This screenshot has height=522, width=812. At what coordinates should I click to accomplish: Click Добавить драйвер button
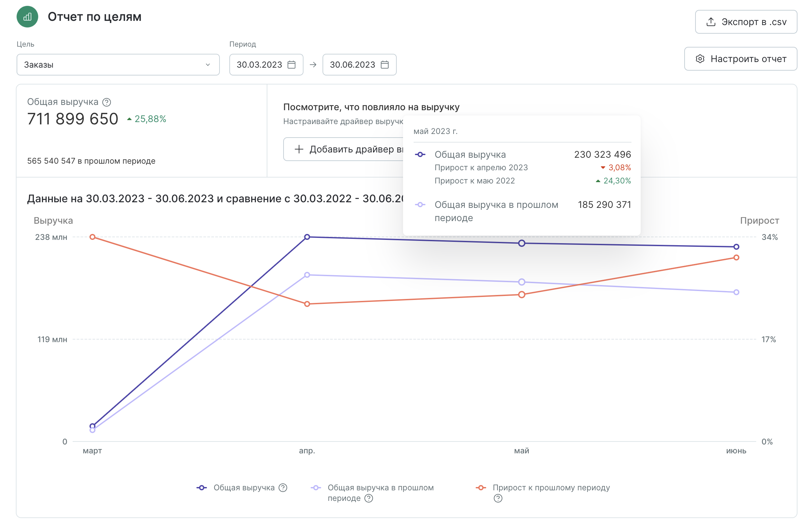[x=343, y=149]
